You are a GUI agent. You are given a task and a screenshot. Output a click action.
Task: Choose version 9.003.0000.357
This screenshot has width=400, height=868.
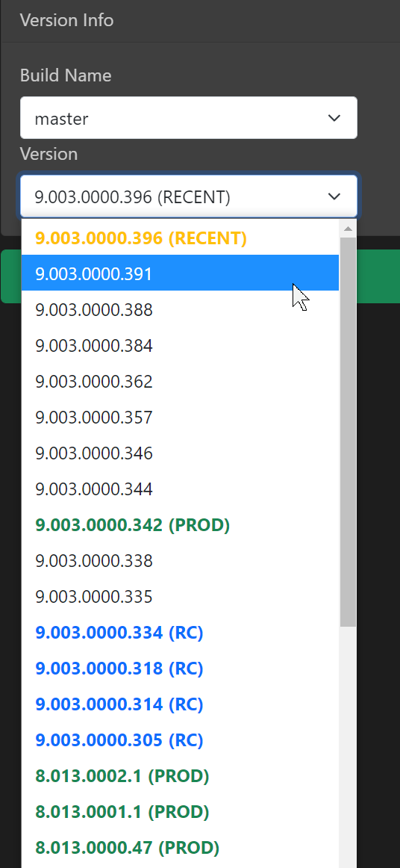click(181, 417)
